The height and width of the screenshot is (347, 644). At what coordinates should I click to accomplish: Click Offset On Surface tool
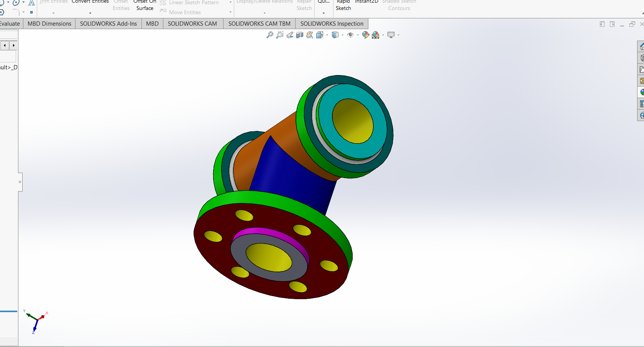(x=145, y=5)
